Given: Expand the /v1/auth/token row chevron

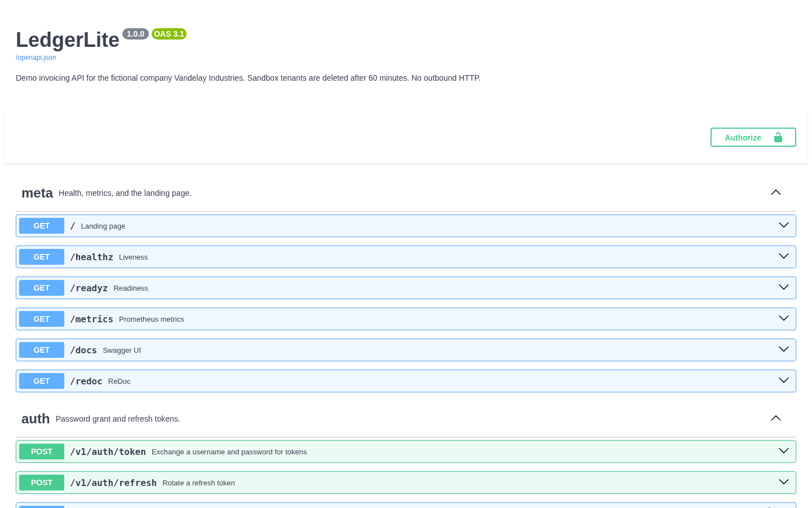Looking at the screenshot, I should point(784,451).
